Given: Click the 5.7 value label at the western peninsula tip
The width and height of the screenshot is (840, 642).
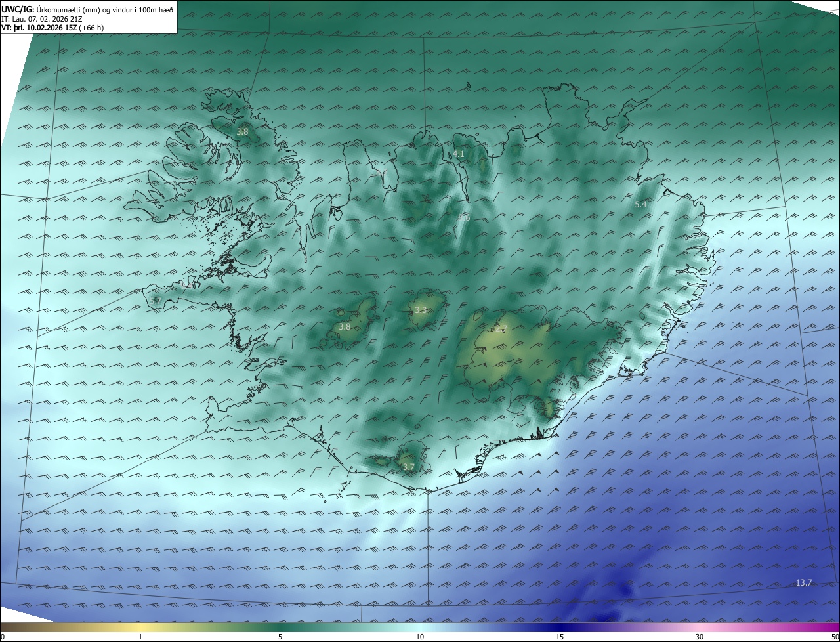Looking at the screenshot, I should (x=155, y=301).
